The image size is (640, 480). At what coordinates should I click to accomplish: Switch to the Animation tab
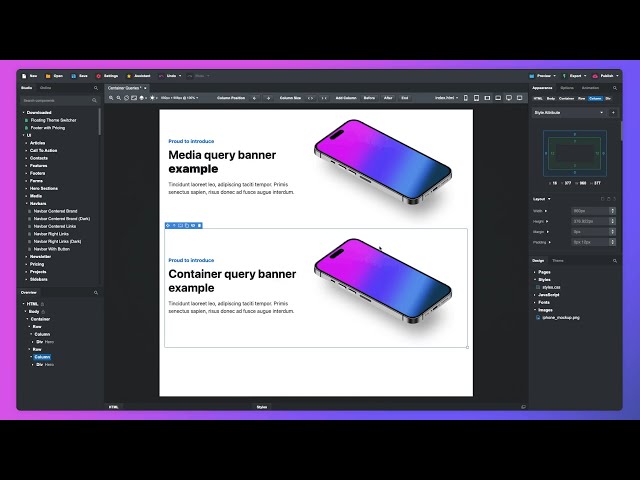[590, 88]
